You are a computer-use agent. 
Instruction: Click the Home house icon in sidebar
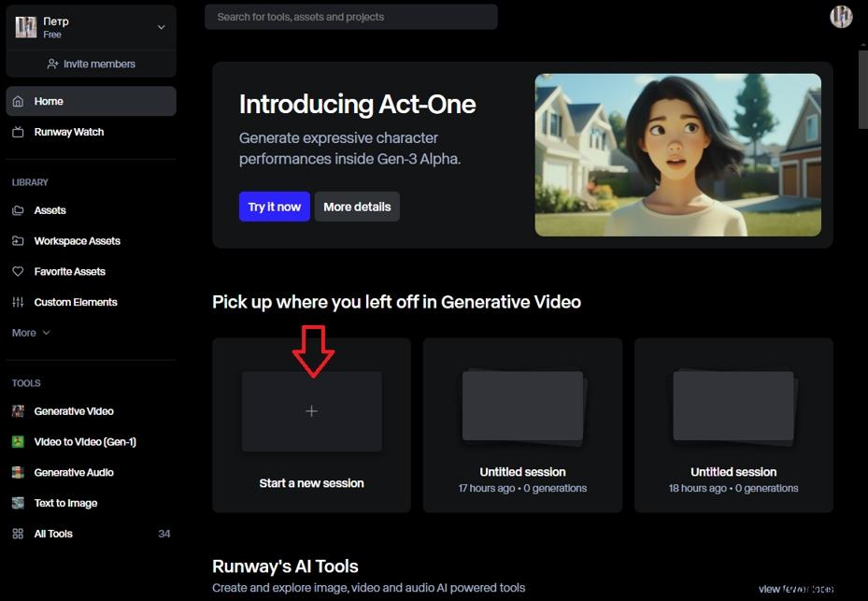pyautogui.click(x=18, y=101)
